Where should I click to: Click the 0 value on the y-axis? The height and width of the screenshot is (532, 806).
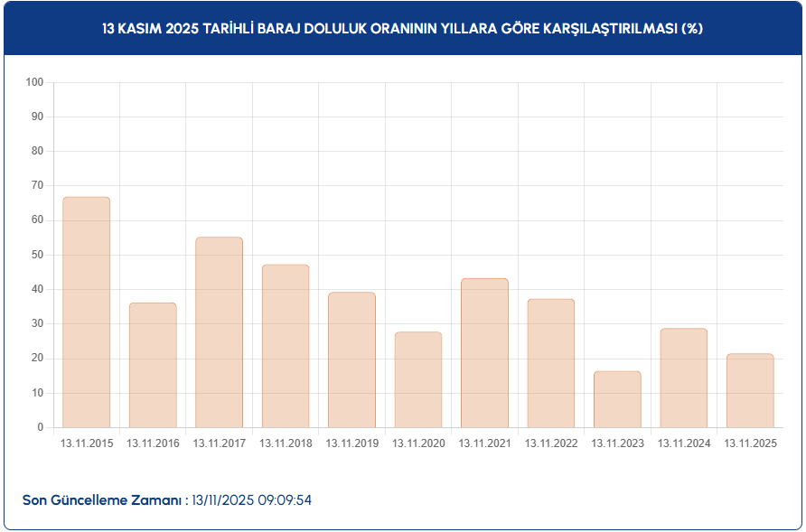41,427
